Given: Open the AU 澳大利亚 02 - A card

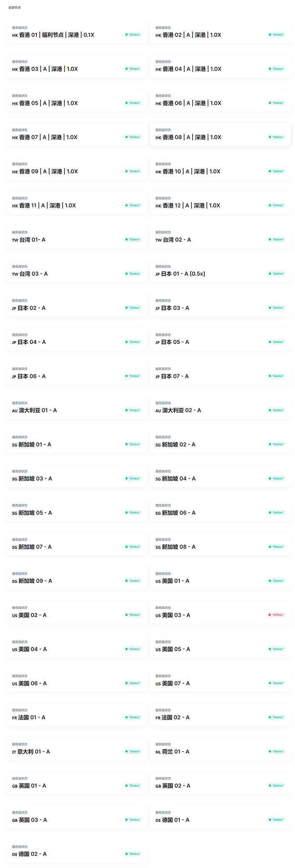Looking at the screenshot, I should 220,408.
